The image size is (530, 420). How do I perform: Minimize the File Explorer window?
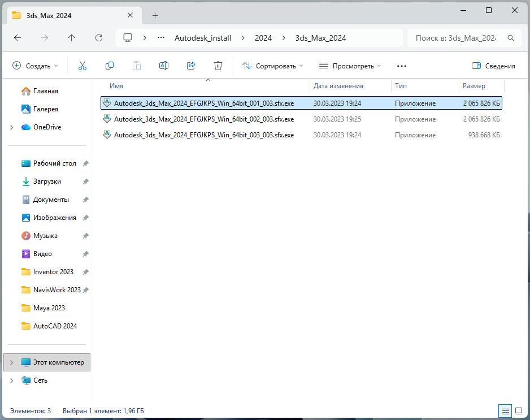(463, 11)
